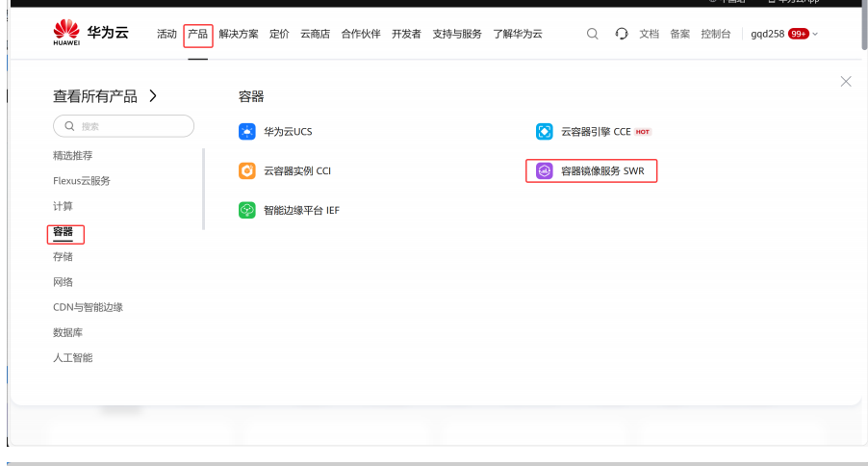Click the 查看所有产品 heading link
The image size is (868, 466).
tap(94, 96)
